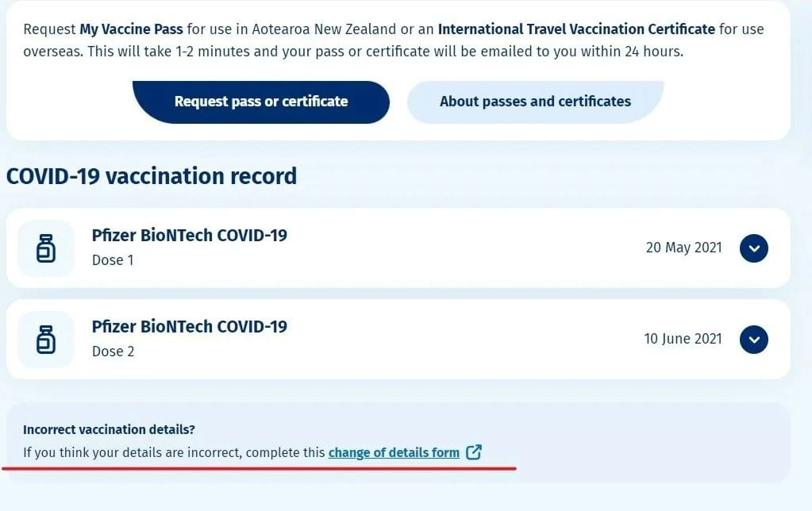Click the Dose 2 vaccine vial icon
The image size is (812, 511).
[46, 340]
